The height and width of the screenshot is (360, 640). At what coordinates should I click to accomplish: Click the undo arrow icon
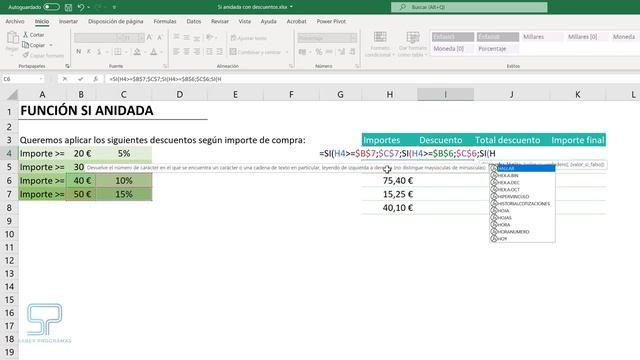81,7
